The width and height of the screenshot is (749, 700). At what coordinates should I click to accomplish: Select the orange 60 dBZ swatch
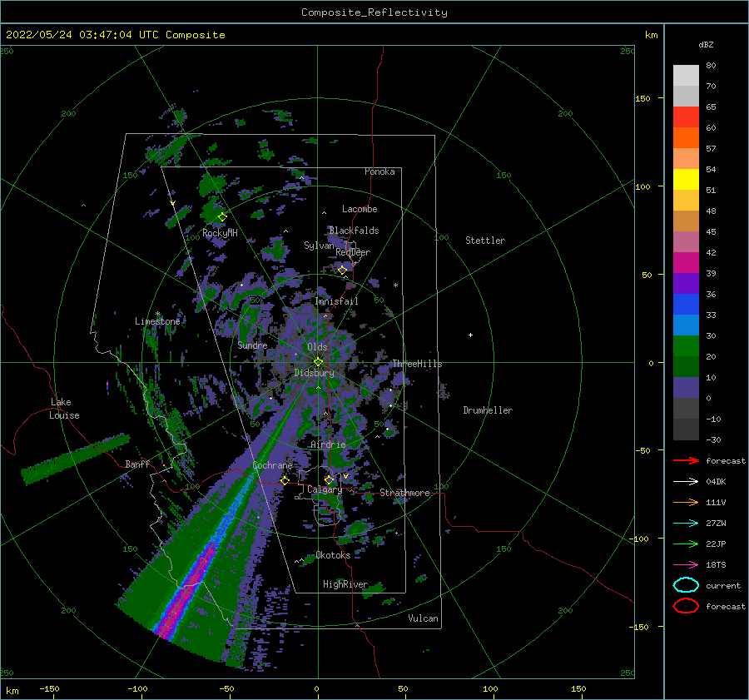coord(686,137)
